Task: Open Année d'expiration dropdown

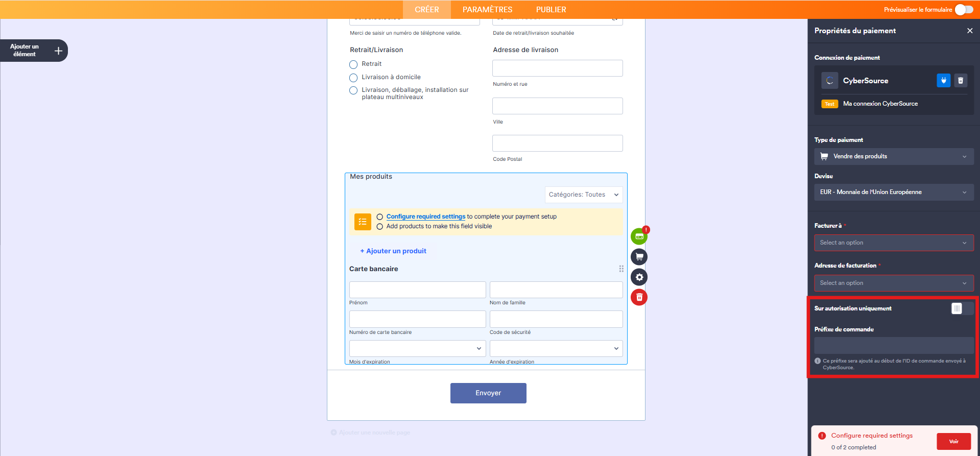Action: pos(556,348)
